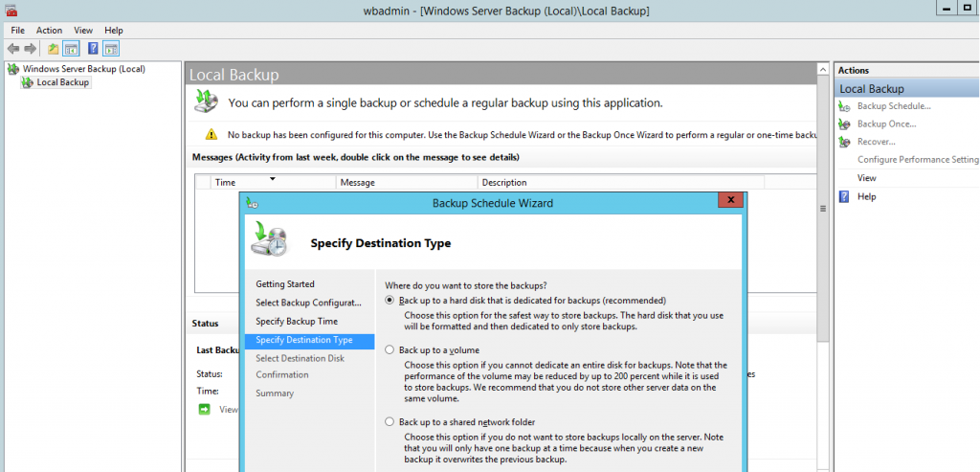The image size is (980, 472).
Task: Select Back up to a shared network folder
Action: (x=390, y=422)
